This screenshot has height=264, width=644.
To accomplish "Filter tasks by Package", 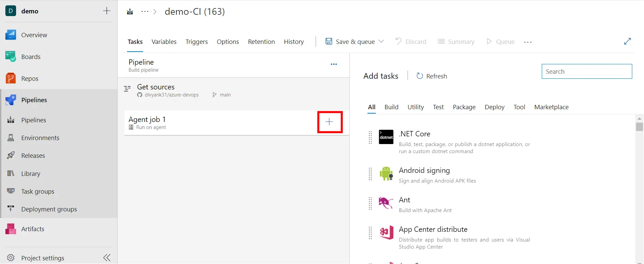I will [x=464, y=107].
